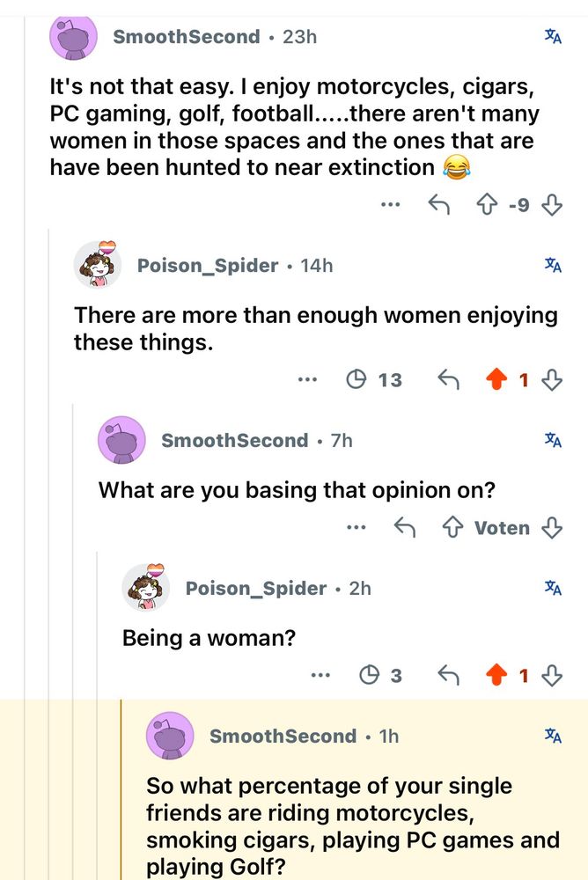Open SmoothSecond's username link on 1h comment
Screen dimensions: 588x880
[283, 736]
